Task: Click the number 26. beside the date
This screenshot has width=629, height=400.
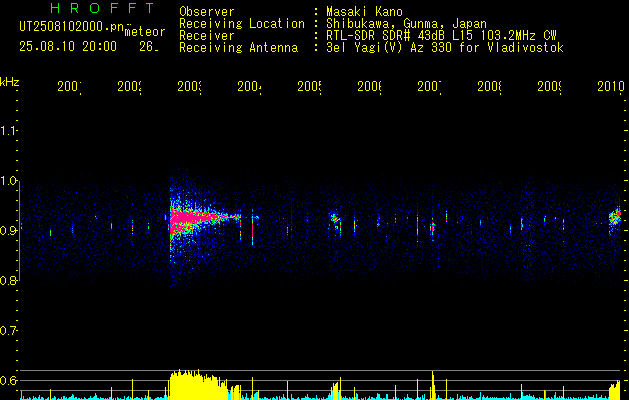Action: point(148,47)
